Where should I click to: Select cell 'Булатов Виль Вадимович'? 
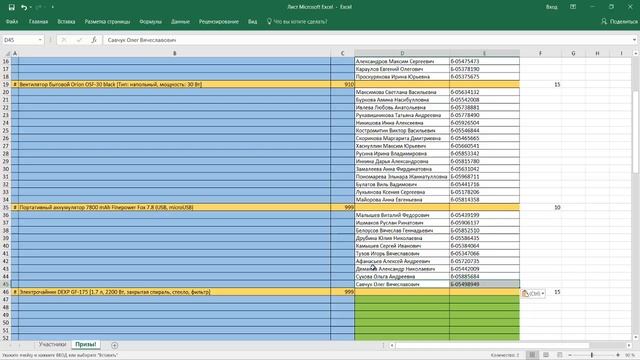402,184
